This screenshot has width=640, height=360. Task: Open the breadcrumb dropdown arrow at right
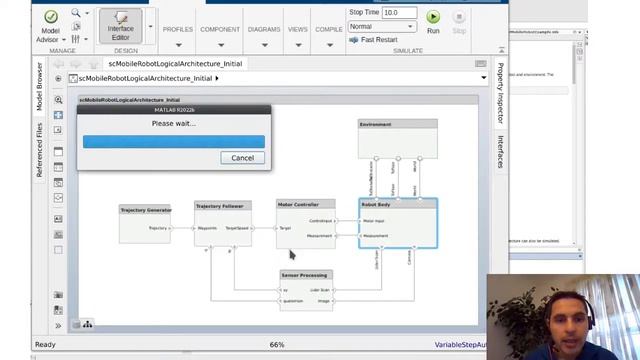pyautogui.click(x=484, y=78)
